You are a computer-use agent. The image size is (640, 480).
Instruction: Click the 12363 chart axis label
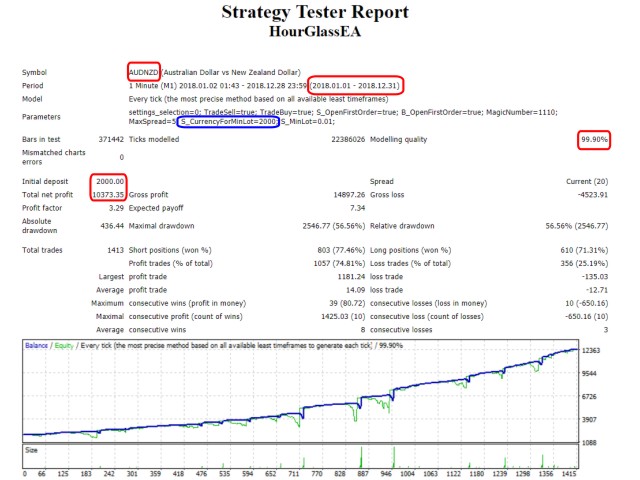click(x=591, y=351)
